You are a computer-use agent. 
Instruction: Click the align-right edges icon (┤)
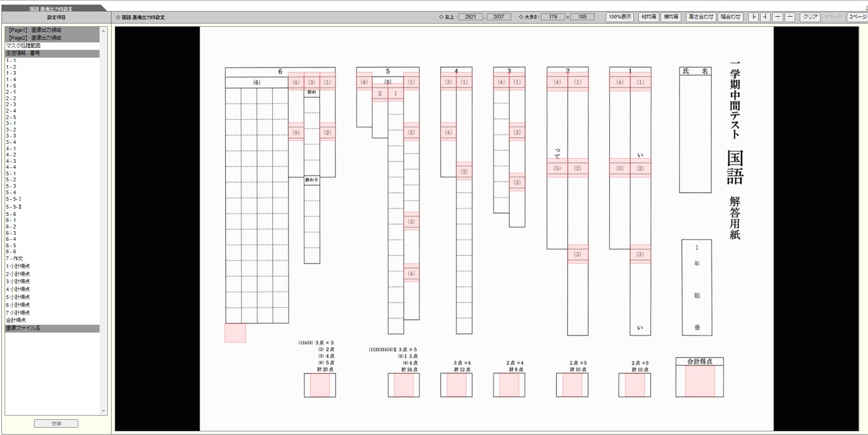(765, 17)
